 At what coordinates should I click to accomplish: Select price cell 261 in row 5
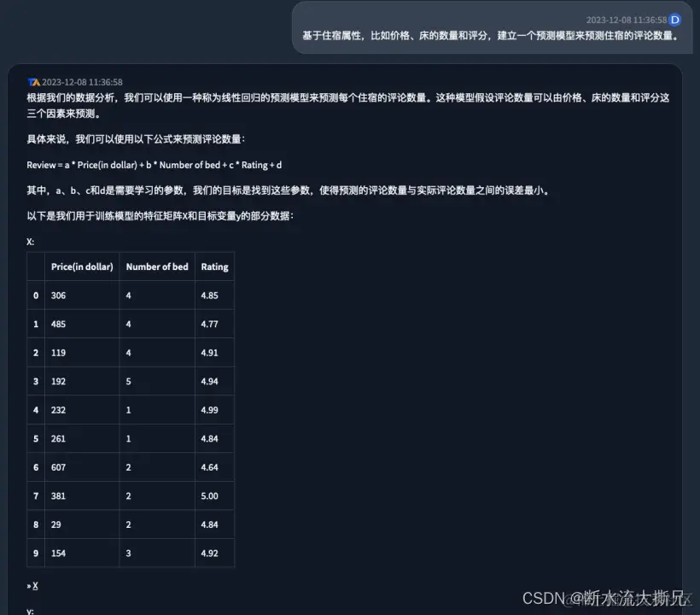click(x=82, y=438)
